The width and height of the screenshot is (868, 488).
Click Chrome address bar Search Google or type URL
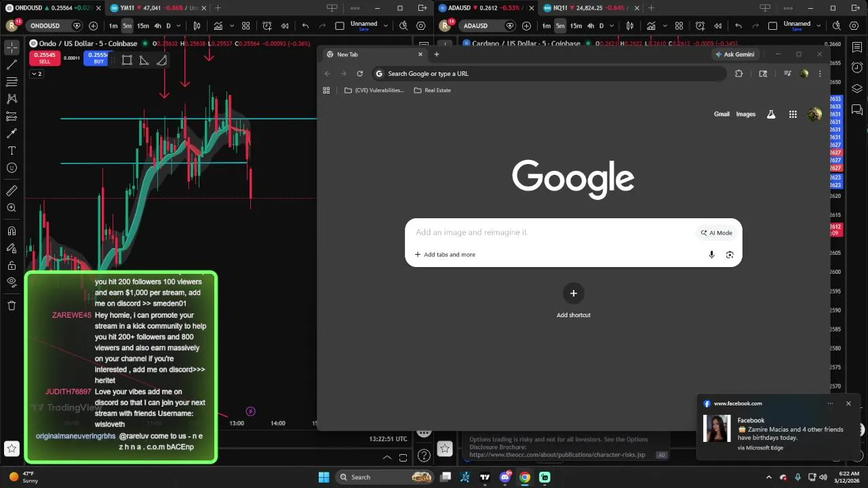(x=549, y=74)
